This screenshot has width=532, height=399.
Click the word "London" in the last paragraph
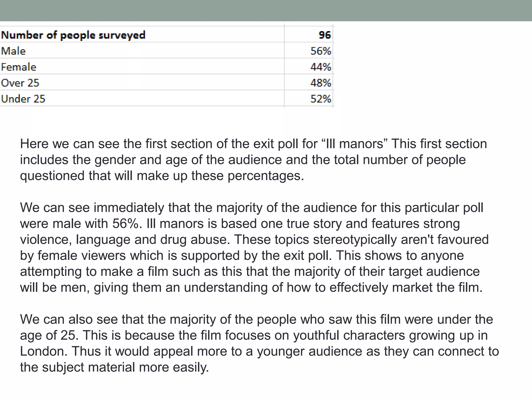42,351
